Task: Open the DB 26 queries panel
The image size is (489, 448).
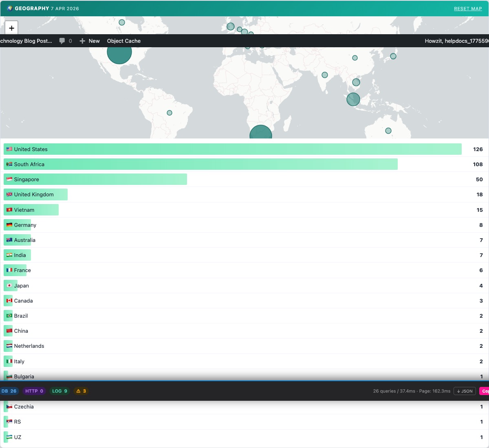Action: (x=9, y=391)
